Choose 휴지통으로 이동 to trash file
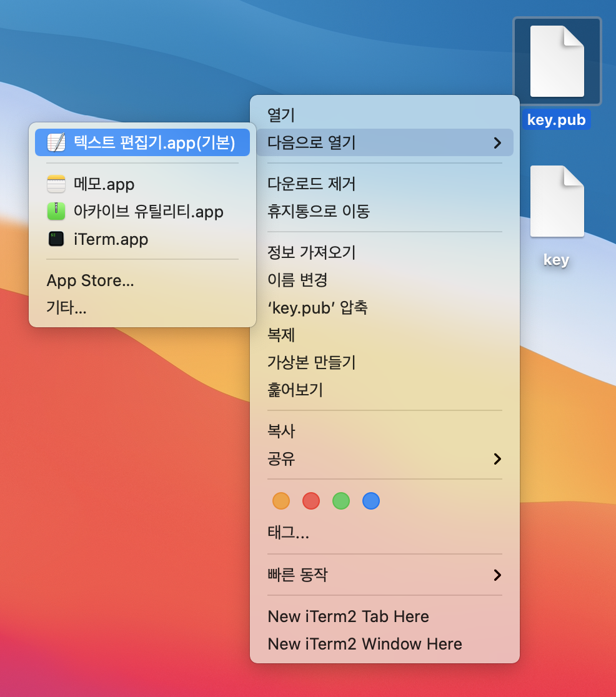This screenshot has width=616, height=697. [385, 211]
